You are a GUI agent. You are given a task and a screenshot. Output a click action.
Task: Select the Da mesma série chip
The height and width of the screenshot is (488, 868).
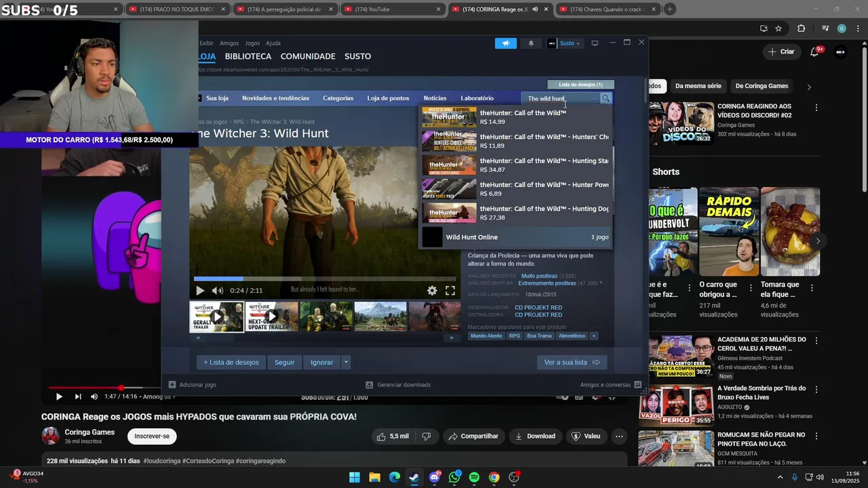coord(698,86)
